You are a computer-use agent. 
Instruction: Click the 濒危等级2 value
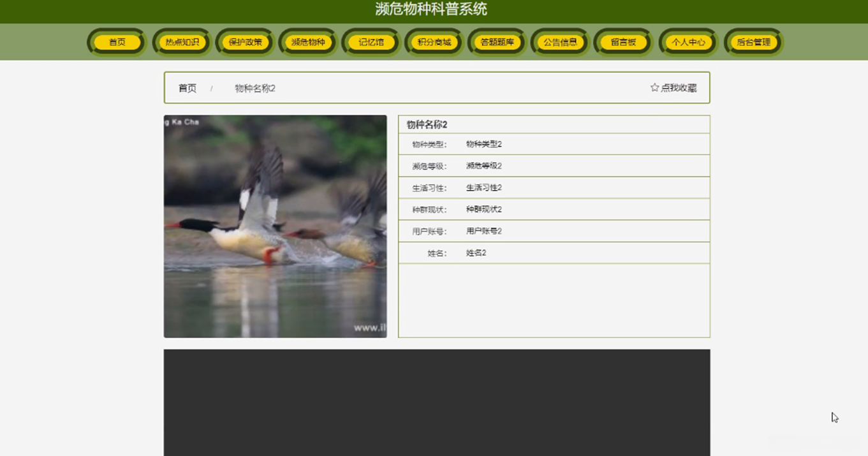[x=484, y=166]
